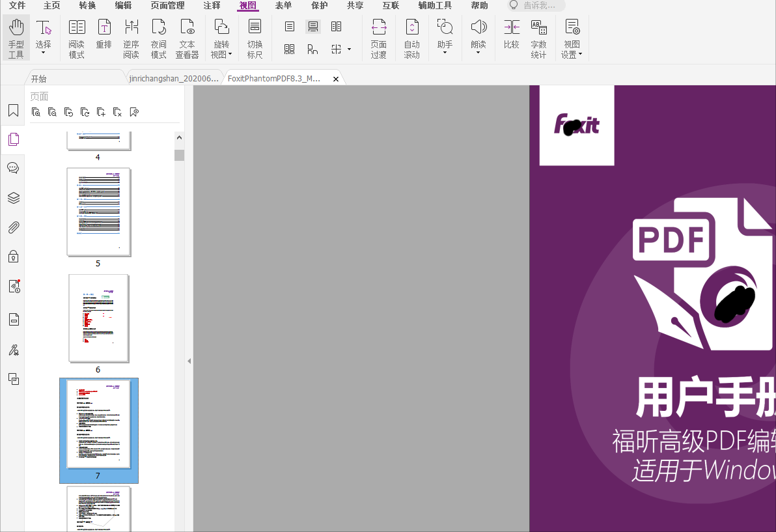
Task: Select page 5 thumbnail
Action: tap(99, 212)
